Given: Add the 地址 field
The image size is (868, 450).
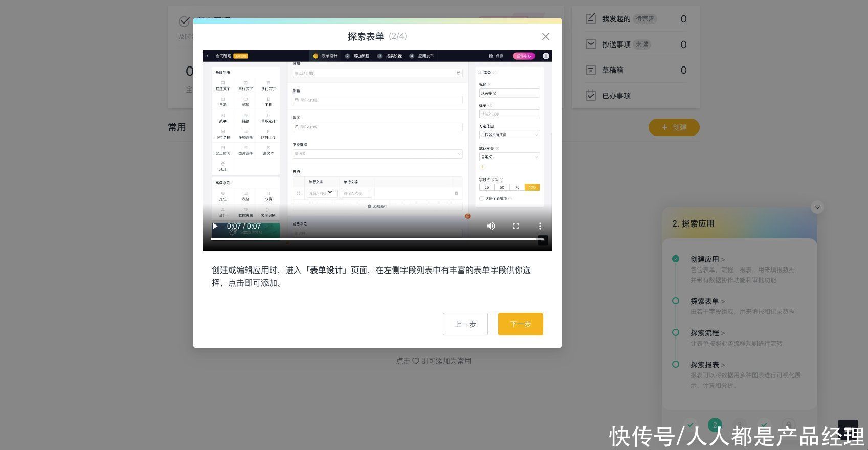Looking at the screenshot, I should (222, 167).
